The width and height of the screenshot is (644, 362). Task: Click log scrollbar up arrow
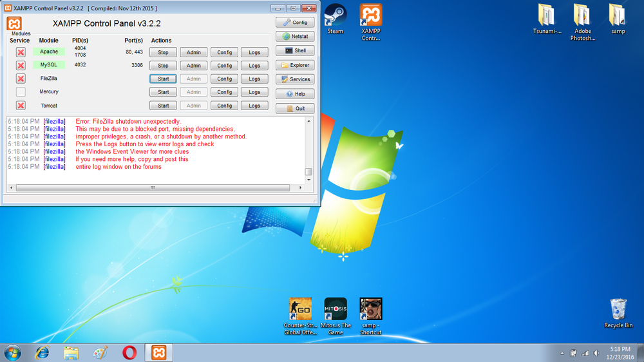[x=309, y=121]
